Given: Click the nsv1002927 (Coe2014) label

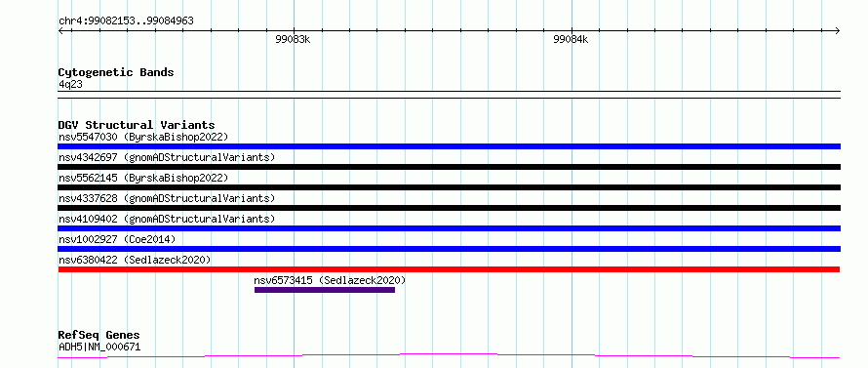Looking at the screenshot, I should [x=117, y=239].
